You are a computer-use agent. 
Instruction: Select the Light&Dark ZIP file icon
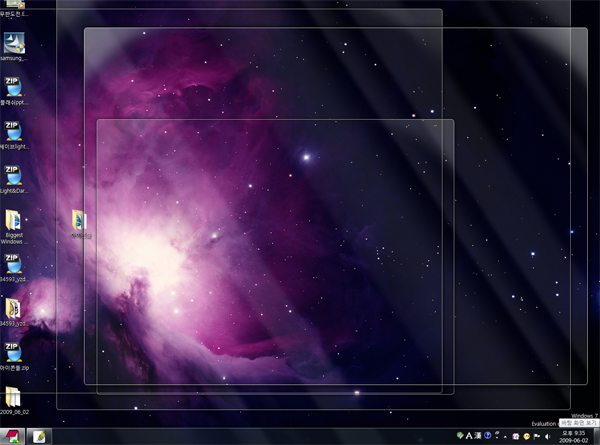tap(14, 176)
